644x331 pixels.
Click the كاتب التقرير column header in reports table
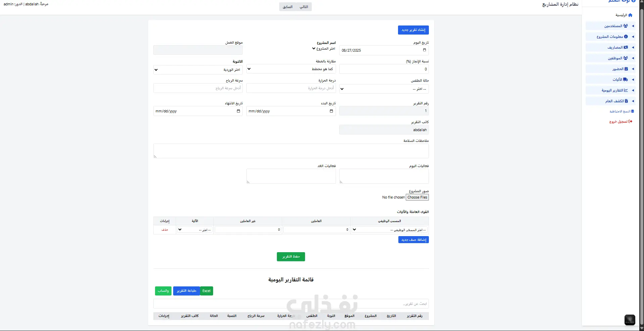(x=190, y=316)
